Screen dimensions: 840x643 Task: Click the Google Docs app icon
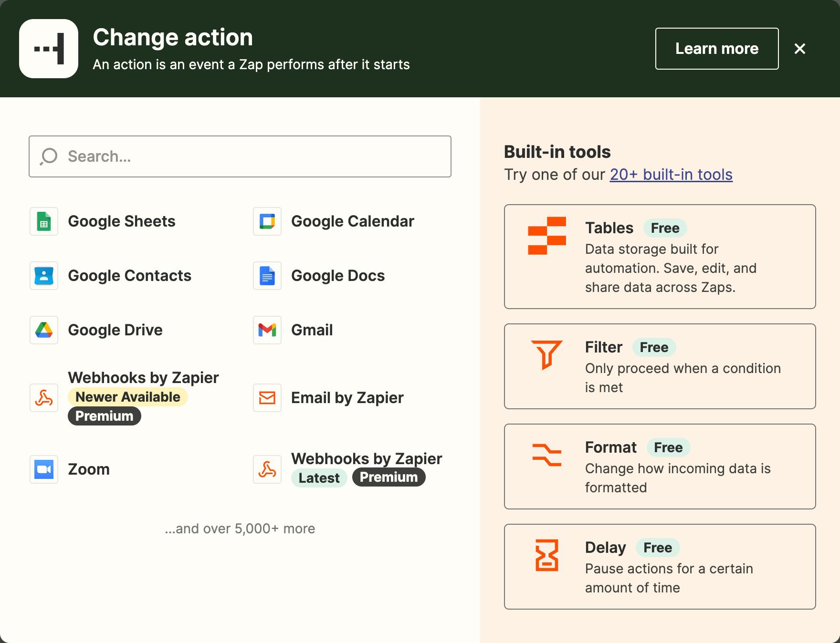[x=267, y=276]
